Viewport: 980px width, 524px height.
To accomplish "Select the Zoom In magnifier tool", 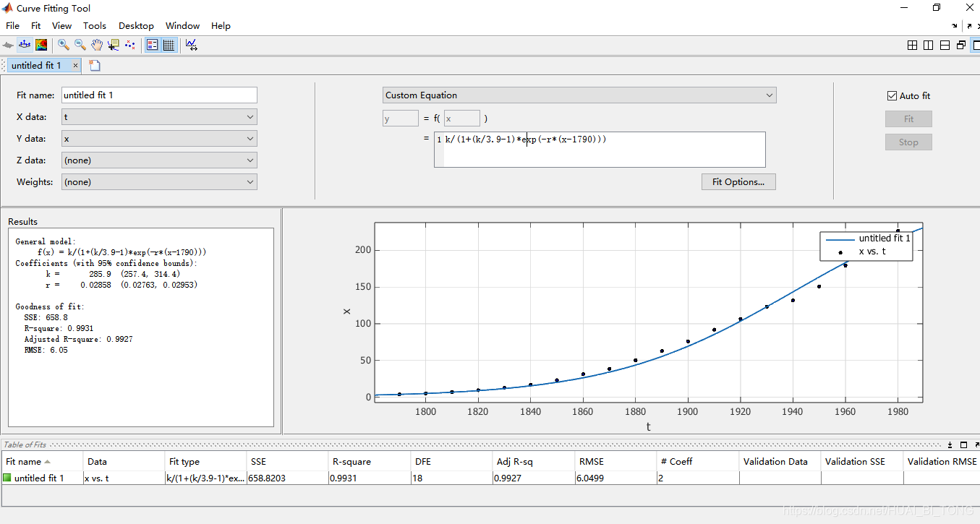I will 64,45.
